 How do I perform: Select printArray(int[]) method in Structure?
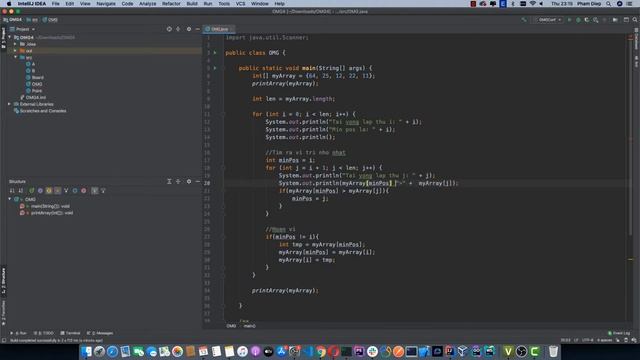47,213
